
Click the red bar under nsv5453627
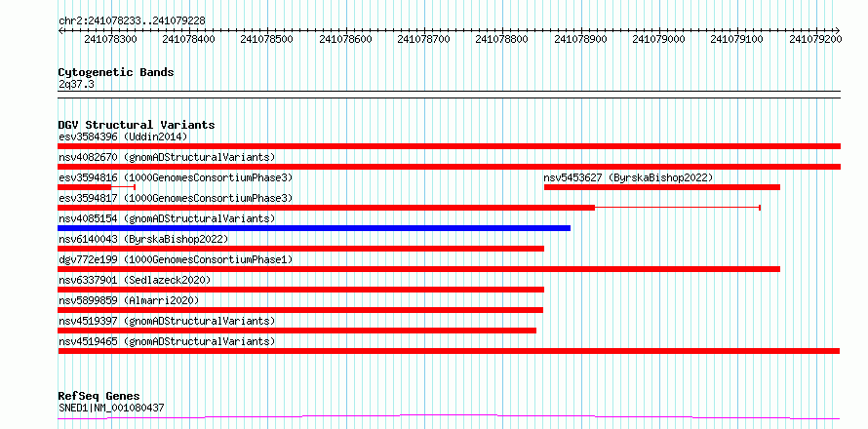[662, 187]
